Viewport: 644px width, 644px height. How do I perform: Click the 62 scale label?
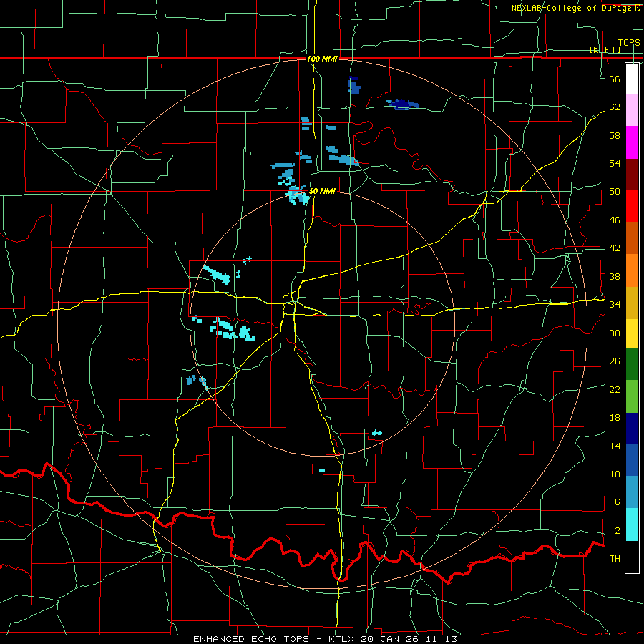click(615, 107)
